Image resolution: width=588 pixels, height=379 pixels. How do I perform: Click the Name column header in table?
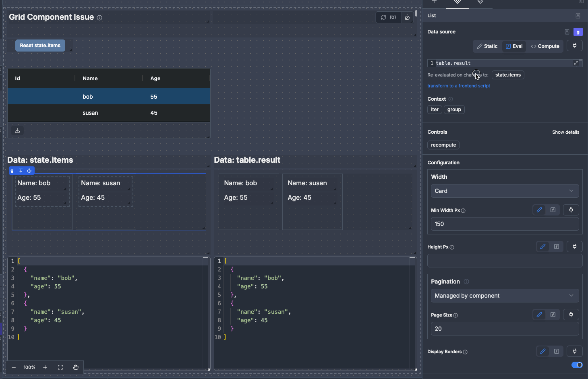tap(109, 79)
